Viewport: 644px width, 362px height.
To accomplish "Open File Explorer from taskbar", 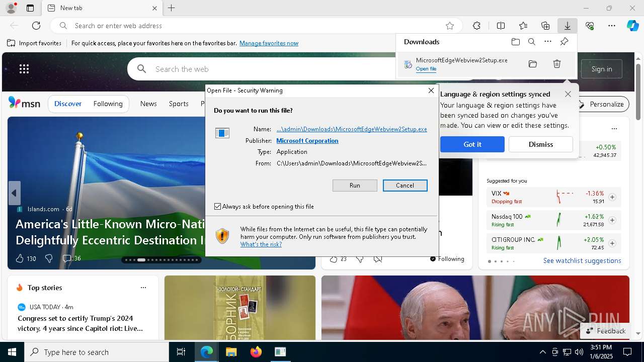I will click(x=231, y=352).
